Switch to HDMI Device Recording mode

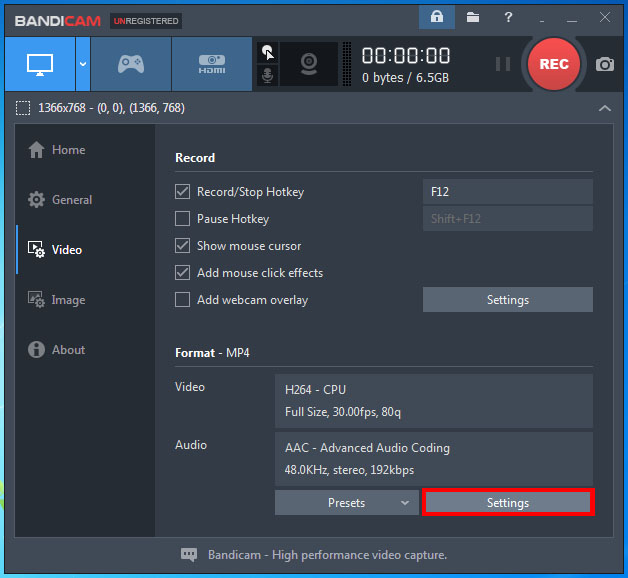tap(212, 64)
